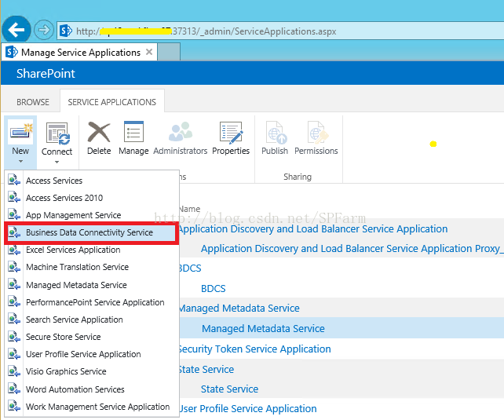This screenshot has width=504, height=420.
Task: Open the Application Discovery Load Balancer Proxy link
Action: [x=351, y=248]
